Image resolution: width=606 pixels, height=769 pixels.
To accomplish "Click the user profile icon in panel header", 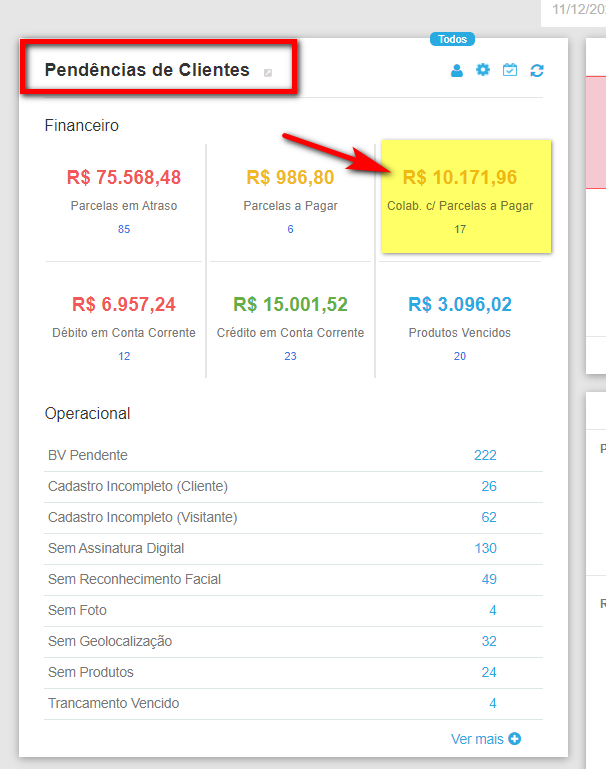I will coord(457,71).
